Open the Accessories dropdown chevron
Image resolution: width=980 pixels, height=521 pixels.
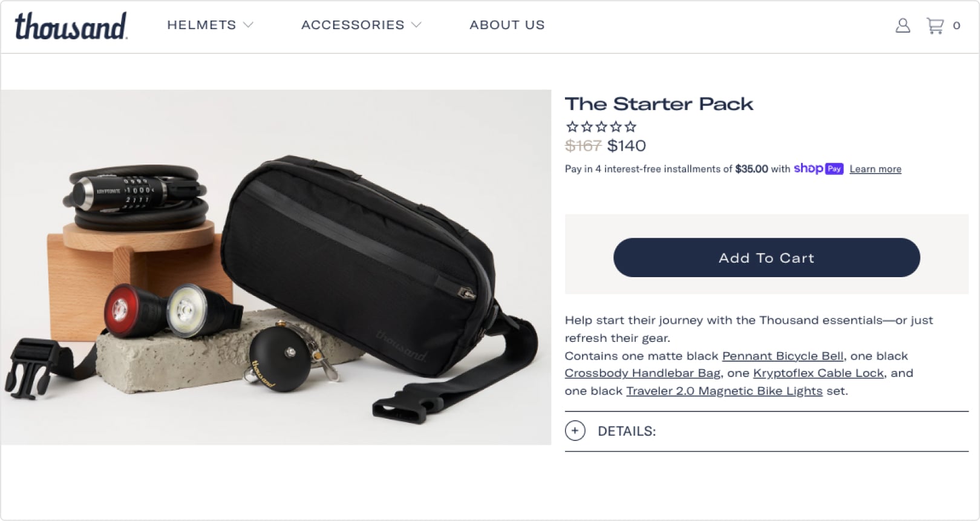click(416, 25)
